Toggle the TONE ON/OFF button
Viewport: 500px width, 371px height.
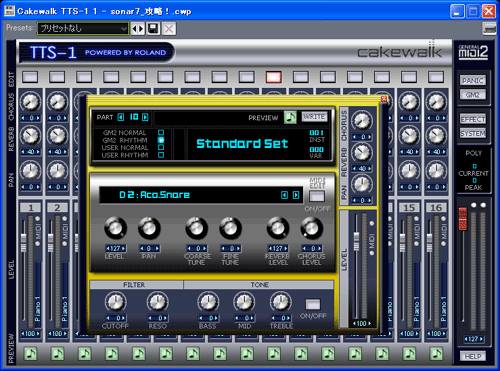click(x=313, y=304)
